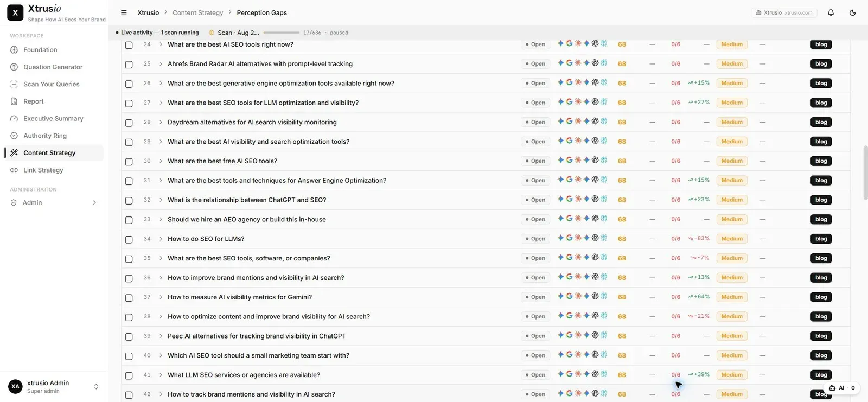868x402 pixels.
Task: Tick the checkbox on row 30
Action: tap(129, 162)
